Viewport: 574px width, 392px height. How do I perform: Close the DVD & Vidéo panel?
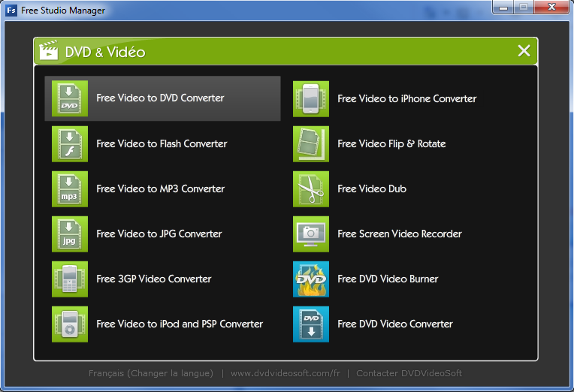coord(524,51)
